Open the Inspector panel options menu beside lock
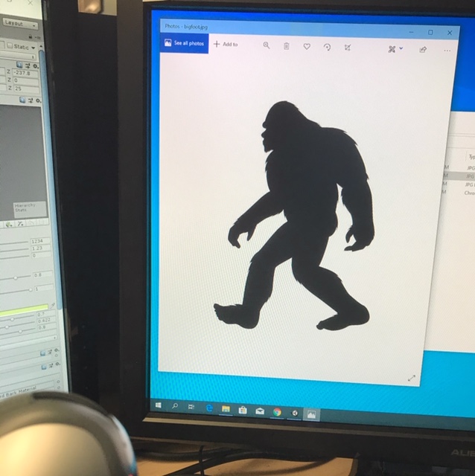 (37, 37)
